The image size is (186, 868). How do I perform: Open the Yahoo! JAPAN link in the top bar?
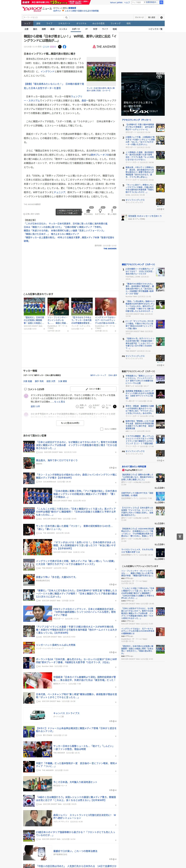[116, 2]
